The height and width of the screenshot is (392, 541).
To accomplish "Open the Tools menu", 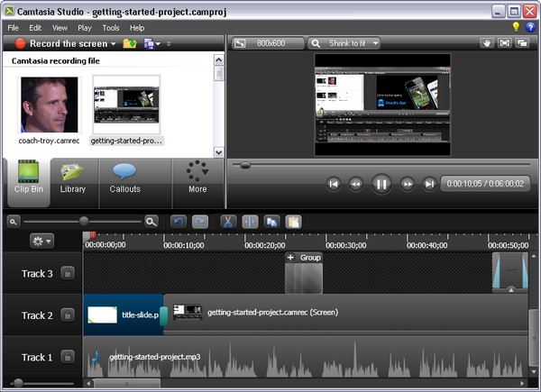I will click(111, 28).
